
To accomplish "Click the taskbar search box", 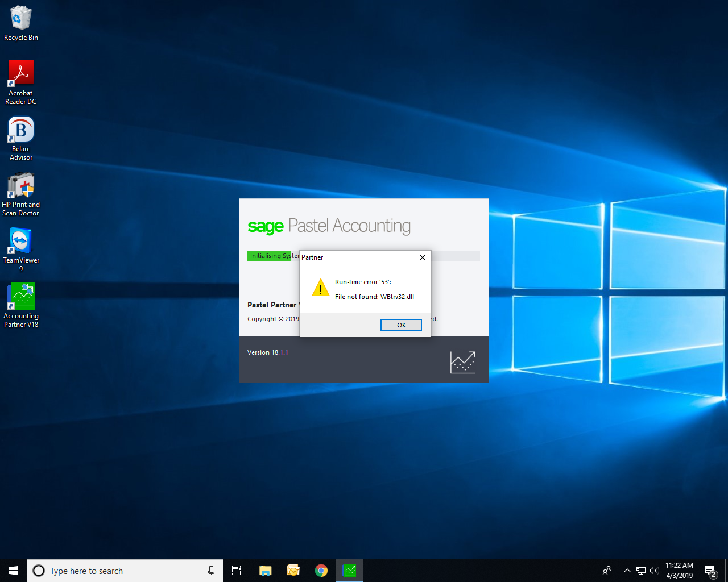I will (119, 571).
